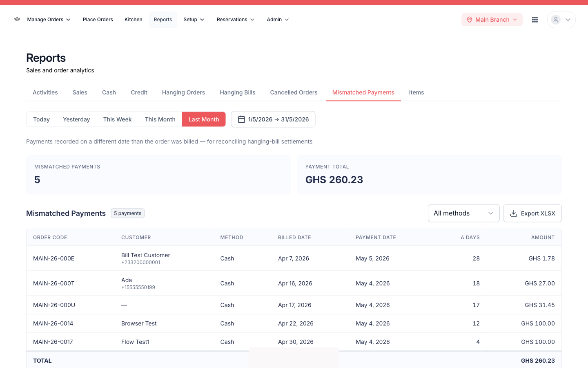Screen dimensions: 588x368
Task: Click customer name Ada
Action: [x=127, y=280]
